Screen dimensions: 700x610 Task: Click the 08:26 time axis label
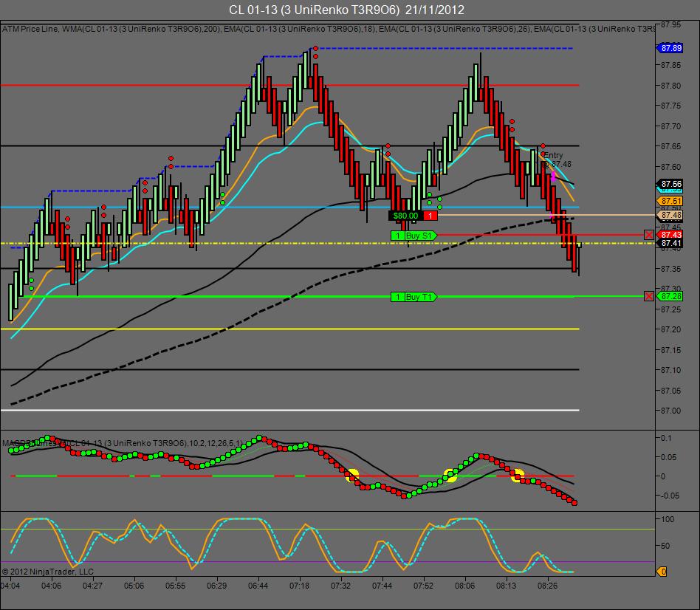point(547,585)
